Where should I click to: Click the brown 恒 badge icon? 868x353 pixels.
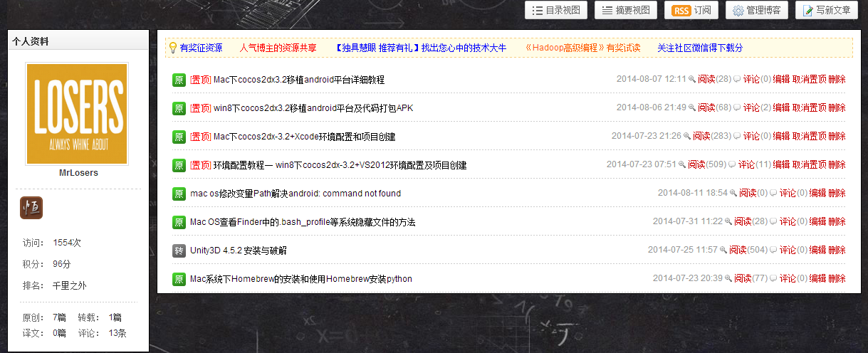pyautogui.click(x=31, y=207)
